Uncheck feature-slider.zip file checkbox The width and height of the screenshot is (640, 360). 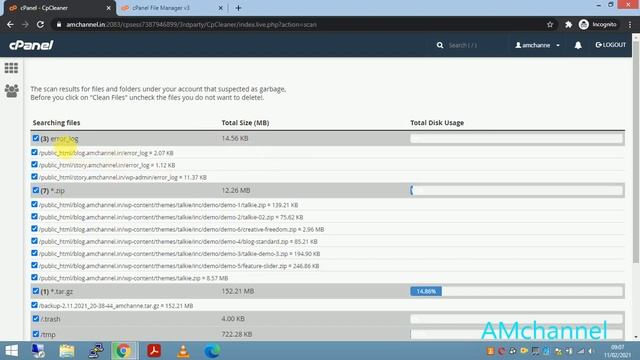34,265
